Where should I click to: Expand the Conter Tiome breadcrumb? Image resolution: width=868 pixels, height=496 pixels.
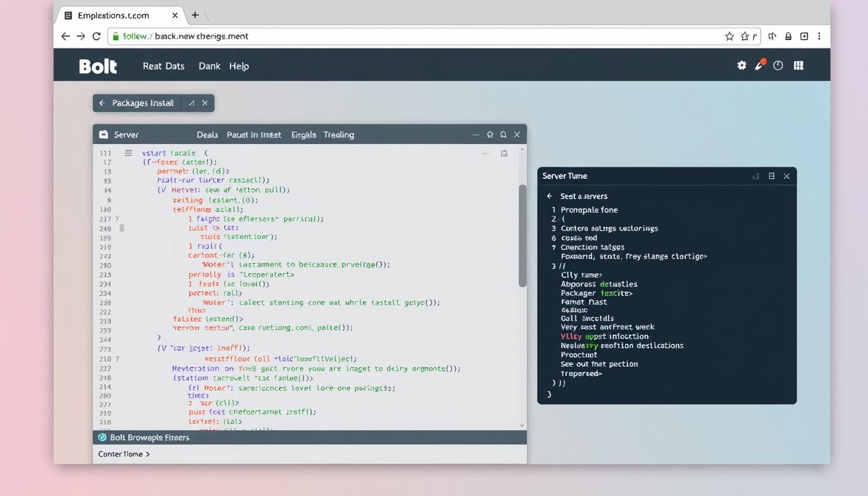point(124,454)
